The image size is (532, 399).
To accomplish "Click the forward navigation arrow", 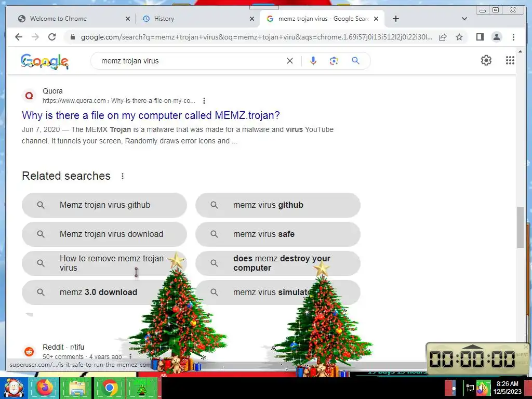I will click(35, 37).
